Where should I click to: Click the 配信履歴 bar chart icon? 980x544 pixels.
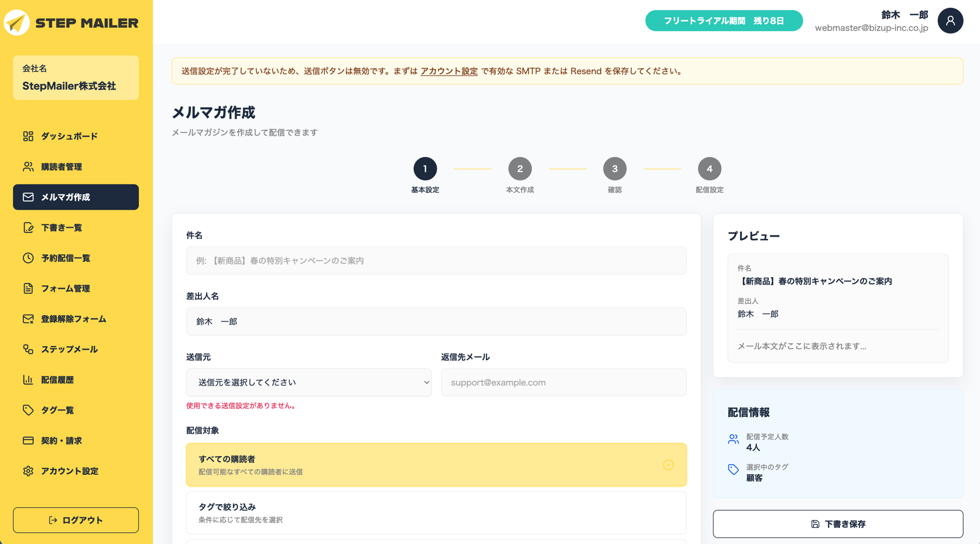click(x=28, y=380)
